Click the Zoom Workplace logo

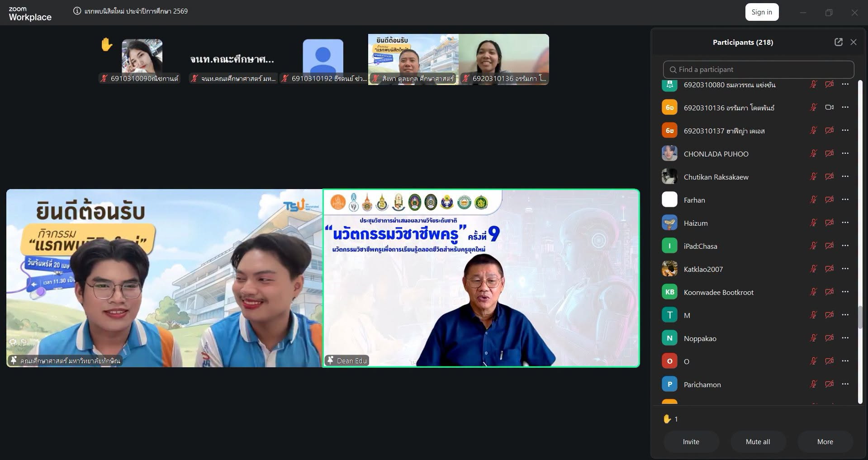(x=30, y=14)
